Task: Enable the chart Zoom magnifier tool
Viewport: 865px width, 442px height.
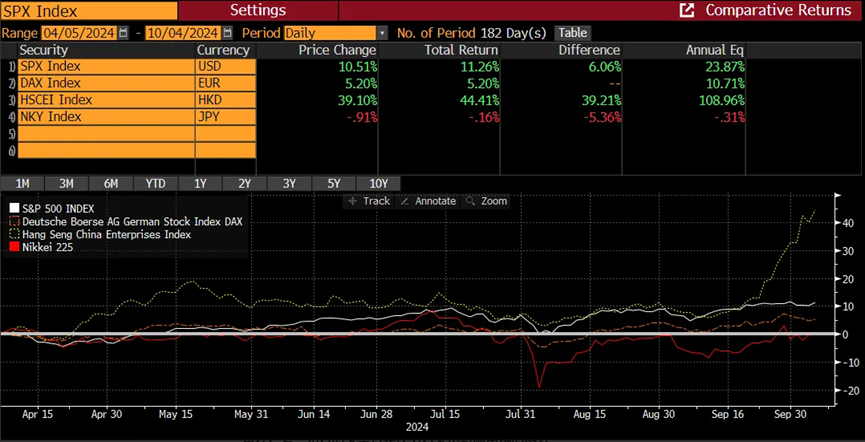Action: point(487,201)
